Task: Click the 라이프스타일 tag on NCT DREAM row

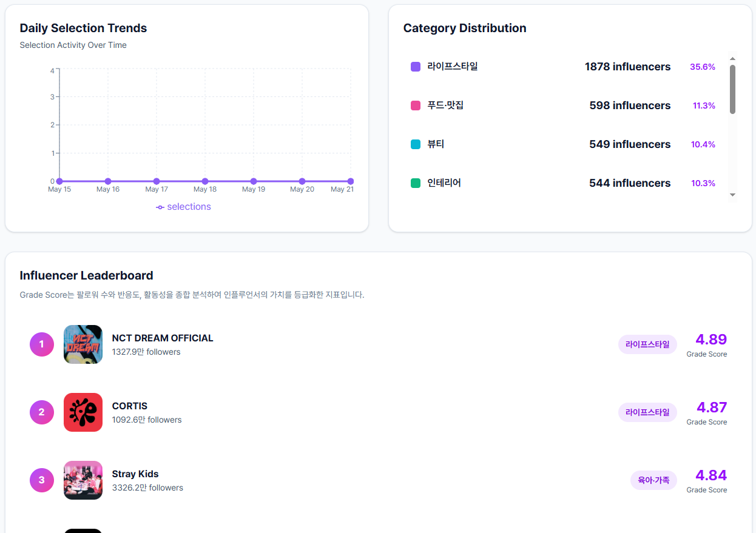Action: (x=647, y=344)
